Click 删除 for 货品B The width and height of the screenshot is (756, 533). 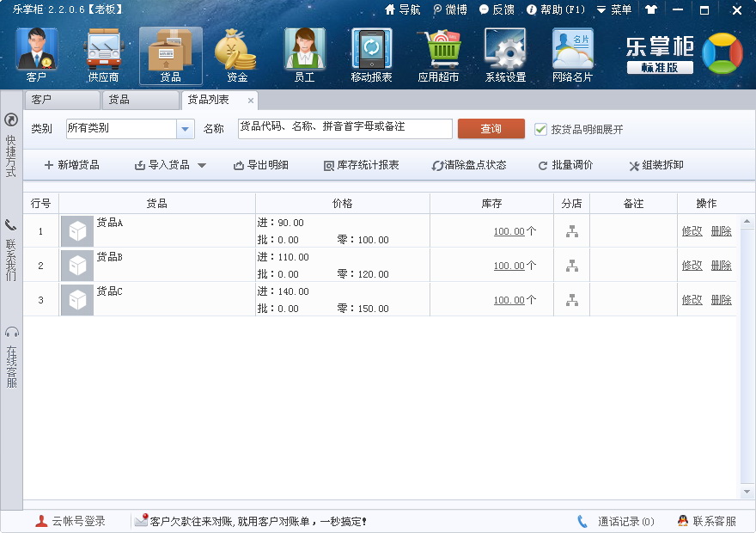[722, 266]
